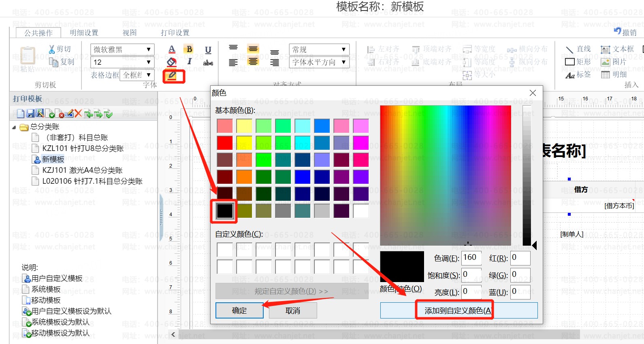This screenshot has height=344, width=644.
Task: Click the font color A icon
Action: click(172, 49)
